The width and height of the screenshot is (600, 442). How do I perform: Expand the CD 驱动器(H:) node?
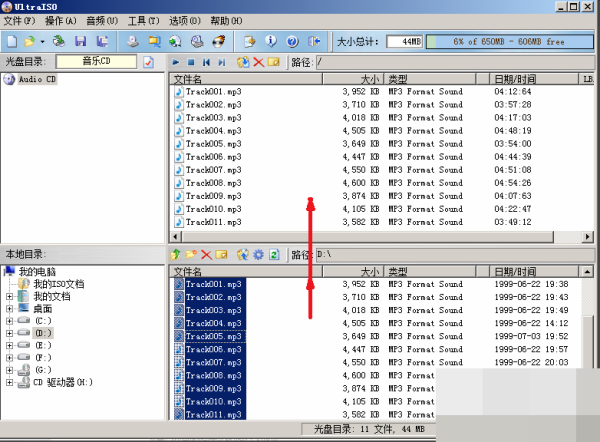[10, 382]
